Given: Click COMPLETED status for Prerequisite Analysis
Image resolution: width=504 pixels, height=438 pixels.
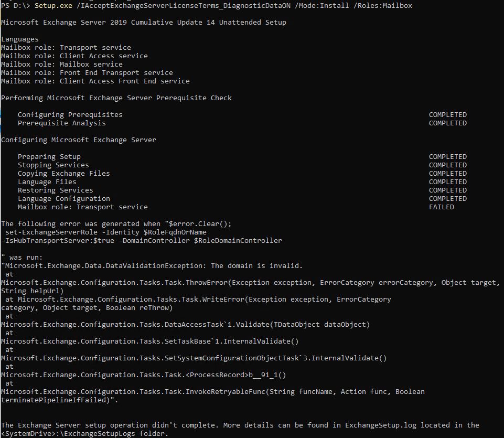Looking at the screenshot, I should pos(448,123).
